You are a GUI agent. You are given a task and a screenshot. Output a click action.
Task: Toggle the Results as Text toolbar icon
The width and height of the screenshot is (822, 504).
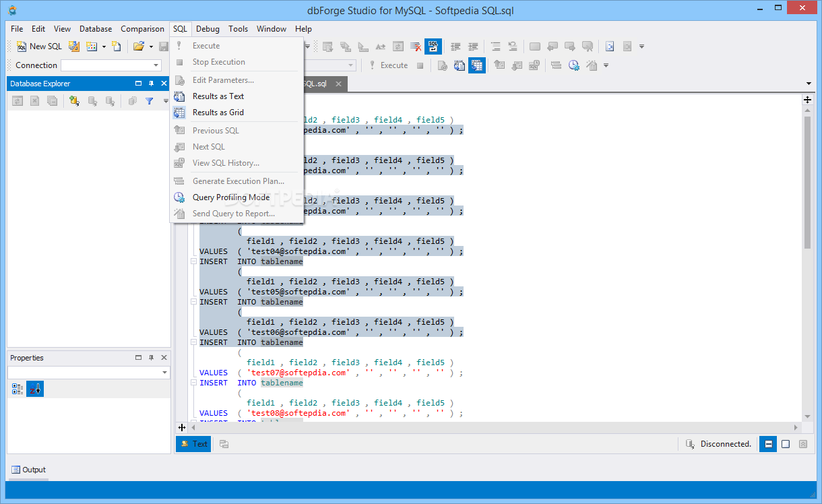click(460, 65)
